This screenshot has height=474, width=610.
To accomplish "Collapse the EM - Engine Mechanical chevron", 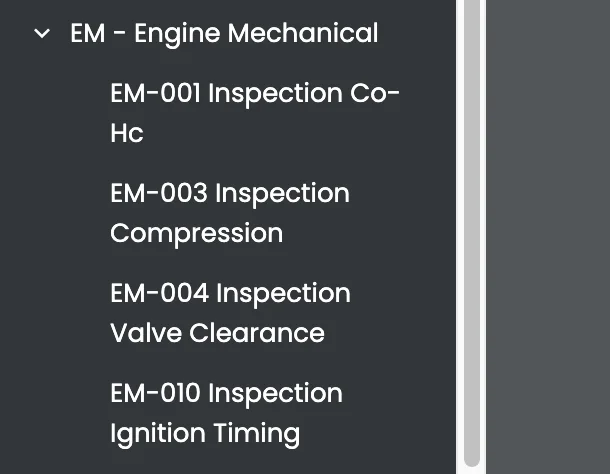I will 42,34.
